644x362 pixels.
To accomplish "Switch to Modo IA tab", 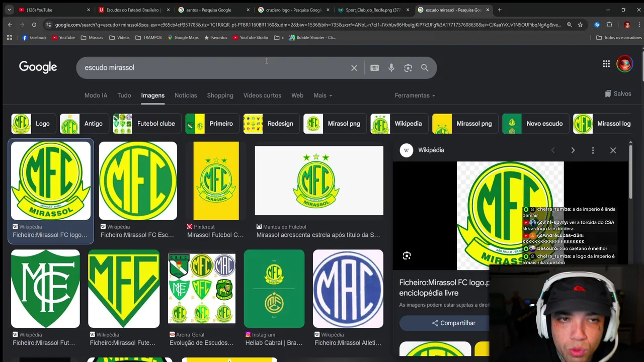I will 96,96.
